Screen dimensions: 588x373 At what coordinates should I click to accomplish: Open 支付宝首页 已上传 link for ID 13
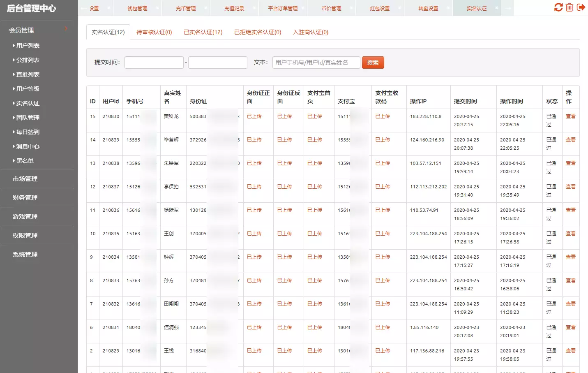[x=315, y=163]
